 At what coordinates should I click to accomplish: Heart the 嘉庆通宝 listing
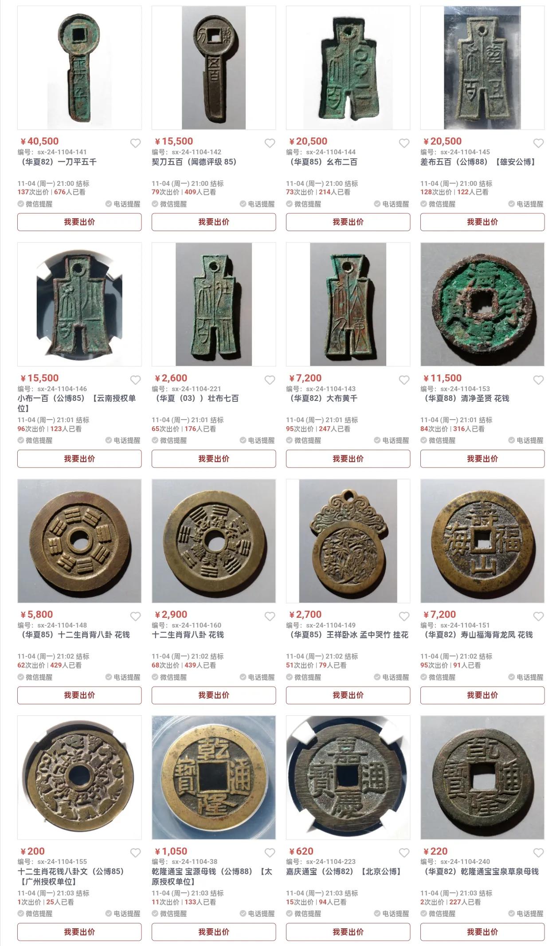[404, 853]
